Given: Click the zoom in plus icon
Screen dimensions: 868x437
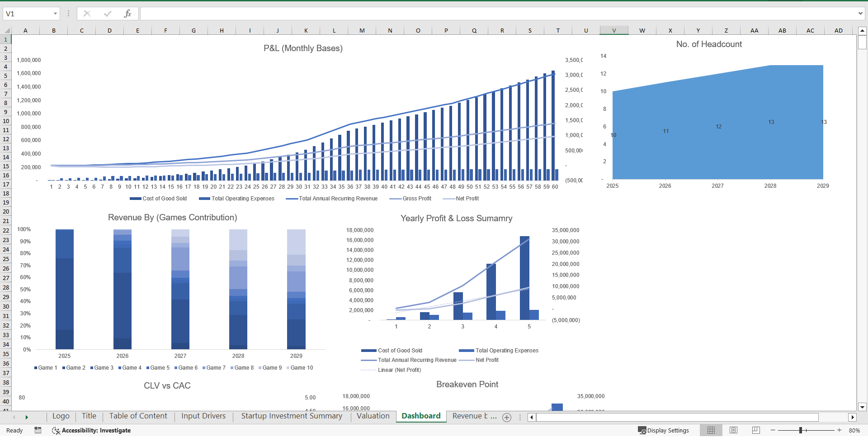Looking at the screenshot, I should [840, 430].
